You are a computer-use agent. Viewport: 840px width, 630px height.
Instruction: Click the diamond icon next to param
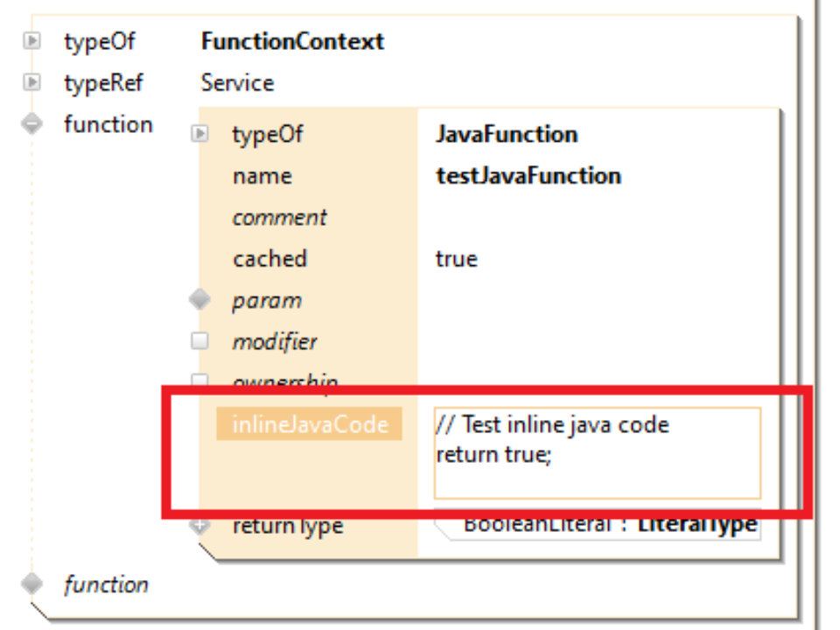click(200, 300)
